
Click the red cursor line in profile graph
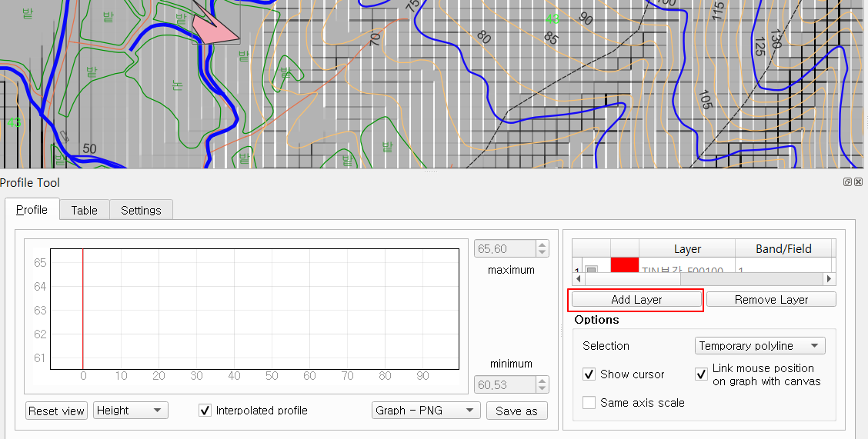[82, 308]
